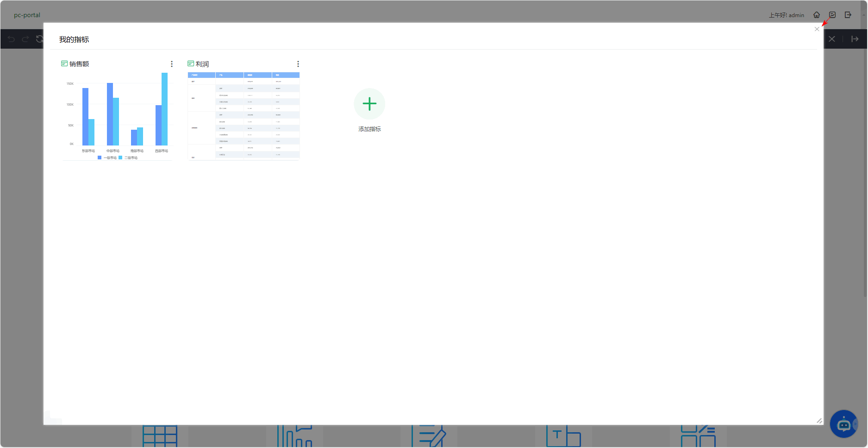Select the 利润 title text

pyautogui.click(x=202, y=64)
